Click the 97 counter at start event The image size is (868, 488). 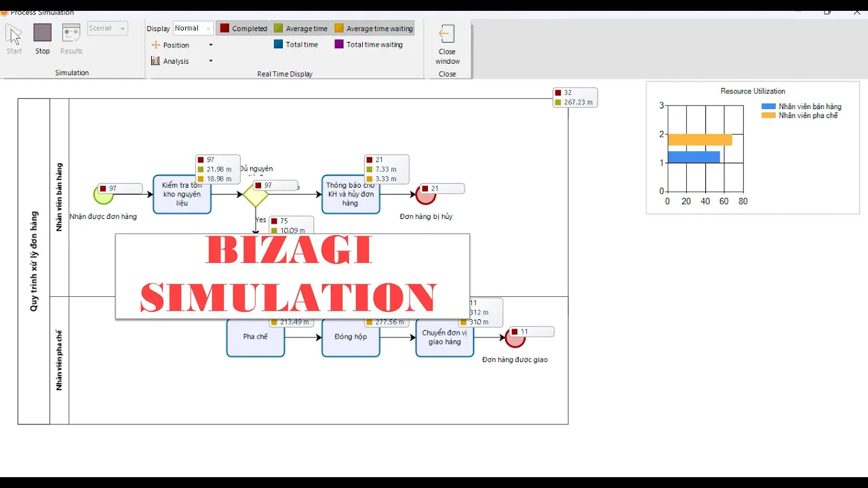pos(113,188)
